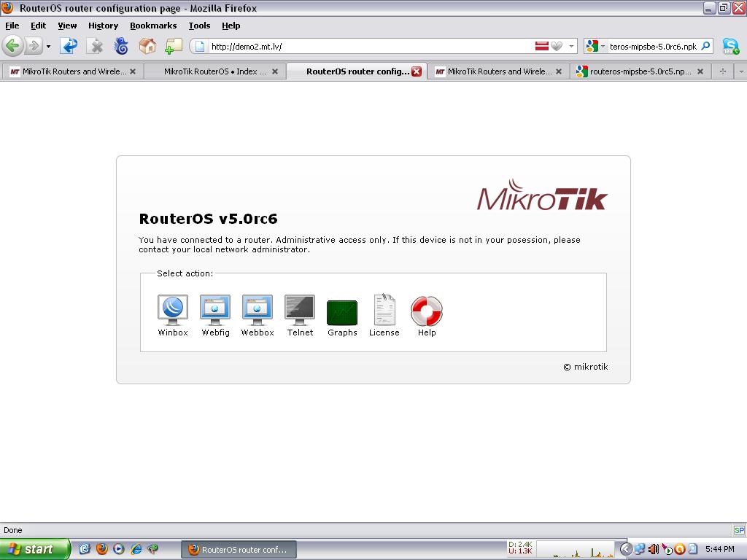Reload the current page
Image resolution: width=747 pixels, height=560 pixels.
pos(69,46)
